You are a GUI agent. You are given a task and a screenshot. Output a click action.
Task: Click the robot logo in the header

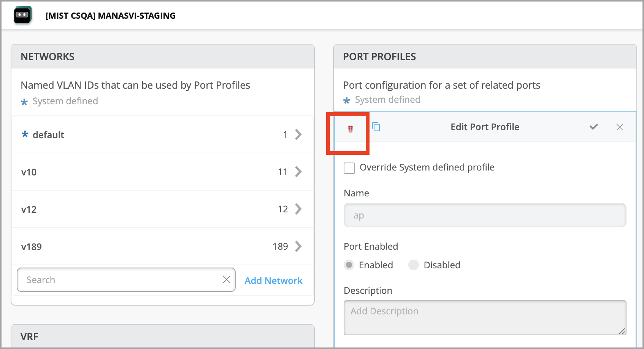click(x=22, y=15)
